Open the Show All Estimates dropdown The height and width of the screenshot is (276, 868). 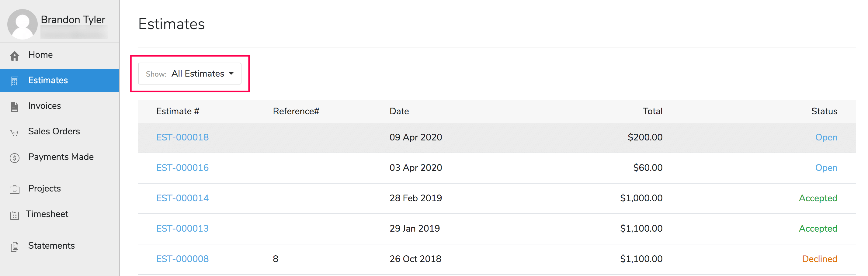(x=190, y=74)
